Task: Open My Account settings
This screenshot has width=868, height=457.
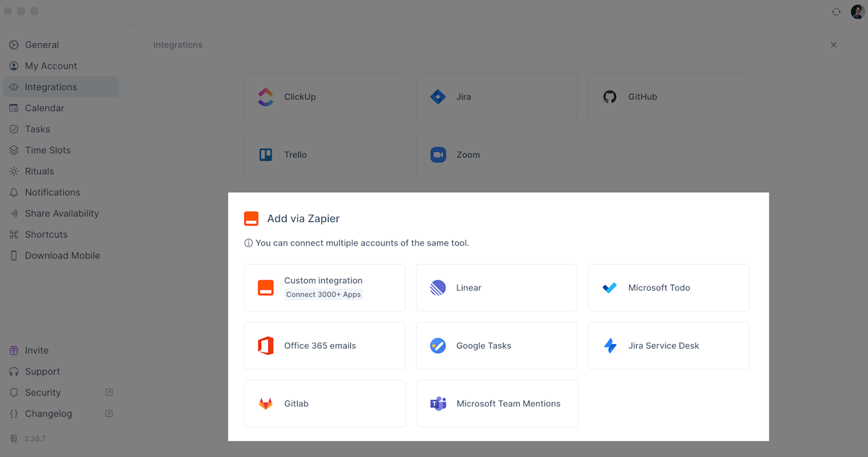Action: pyautogui.click(x=61, y=66)
